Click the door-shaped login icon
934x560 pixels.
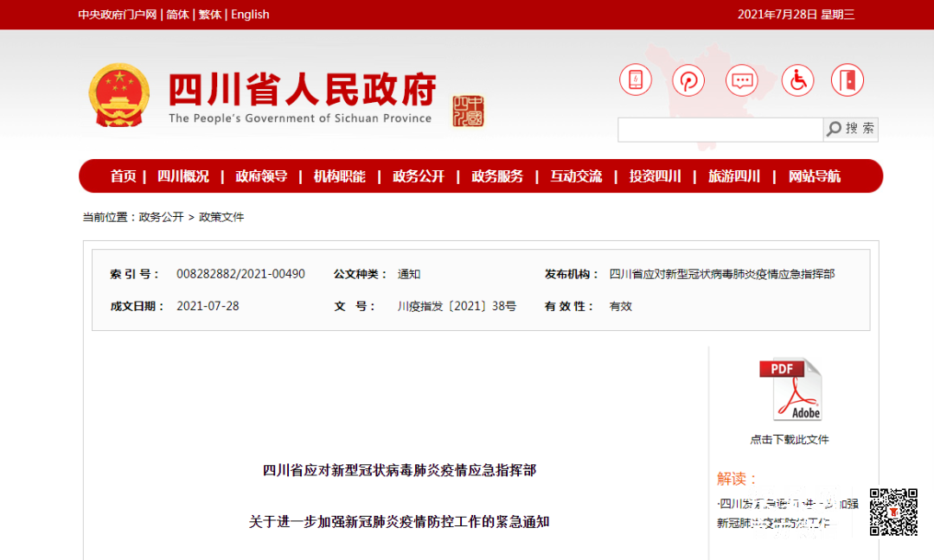(x=847, y=80)
